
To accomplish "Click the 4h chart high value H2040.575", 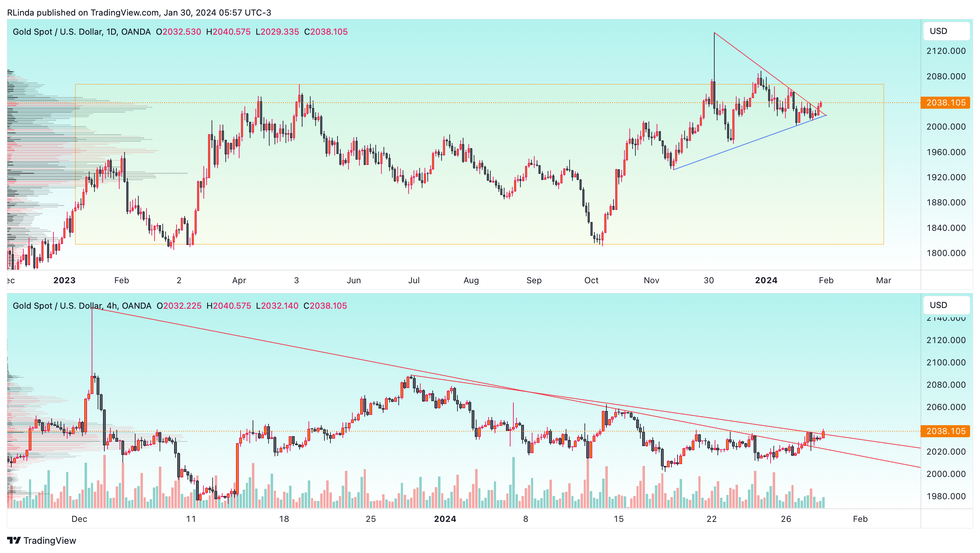I will [x=229, y=306].
